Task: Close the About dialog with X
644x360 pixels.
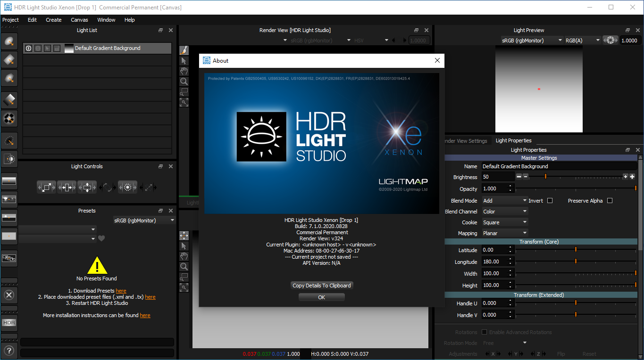Action: 437,60
